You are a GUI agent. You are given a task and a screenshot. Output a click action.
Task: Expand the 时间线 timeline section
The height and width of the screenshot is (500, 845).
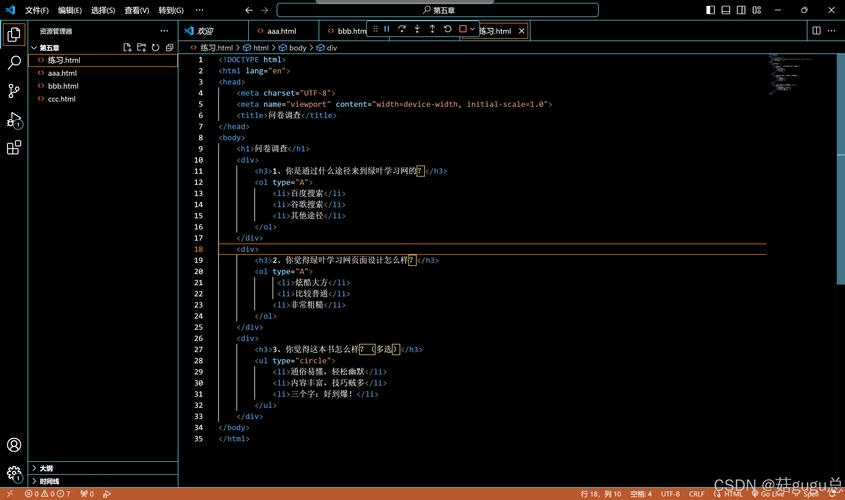[x=48, y=481]
